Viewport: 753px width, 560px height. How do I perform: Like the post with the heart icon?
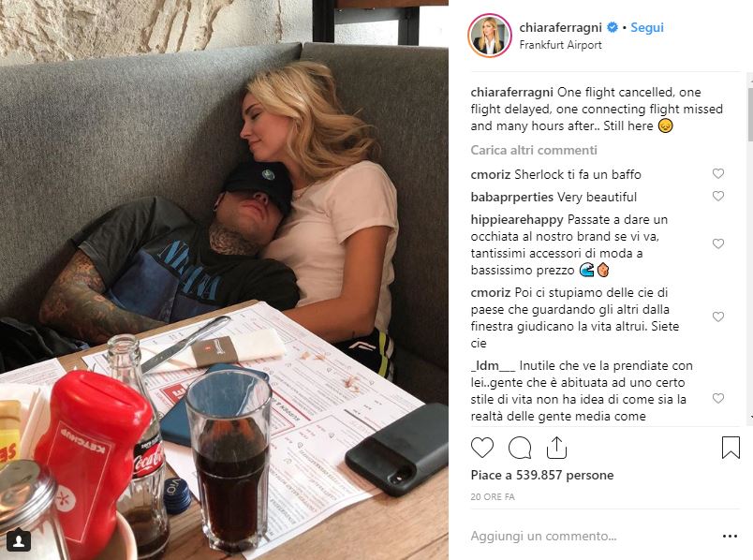tap(482, 448)
